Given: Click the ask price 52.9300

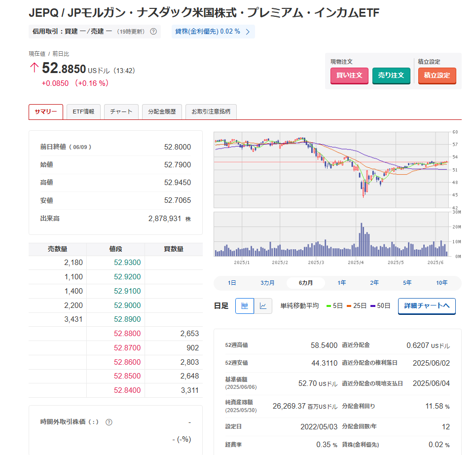Looking at the screenshot, I should point(127,263).
